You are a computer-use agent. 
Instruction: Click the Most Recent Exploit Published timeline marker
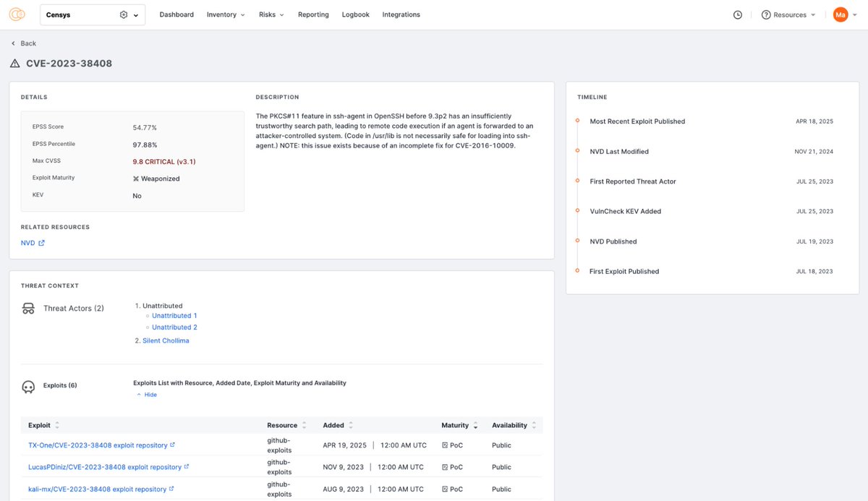576,121
